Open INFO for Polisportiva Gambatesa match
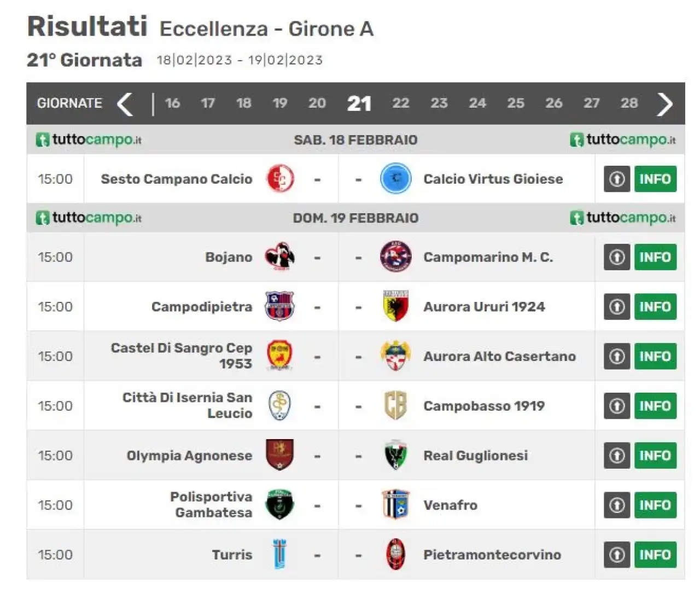 (655, 505)
